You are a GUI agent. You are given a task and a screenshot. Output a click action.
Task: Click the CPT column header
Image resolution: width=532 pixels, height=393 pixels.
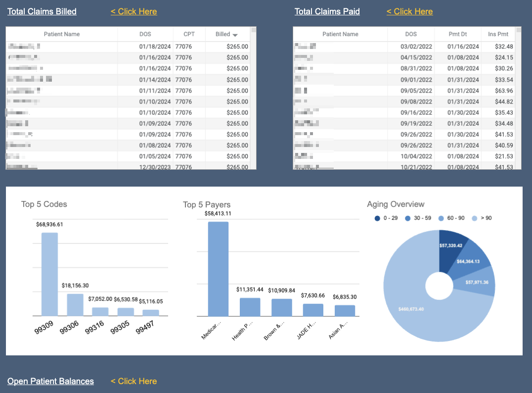[x=189, y=34]
